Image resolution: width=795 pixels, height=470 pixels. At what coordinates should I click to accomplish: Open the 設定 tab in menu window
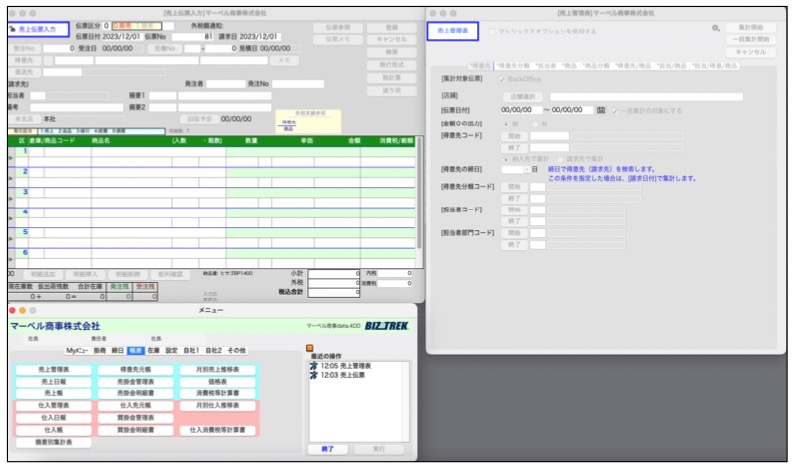click(x=171, y=351)
